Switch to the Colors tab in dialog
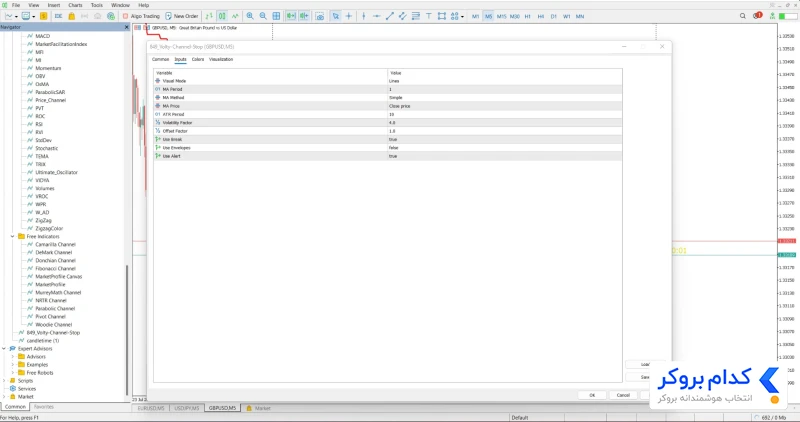The width and height of the screenshot is (800, 422). 198,59
